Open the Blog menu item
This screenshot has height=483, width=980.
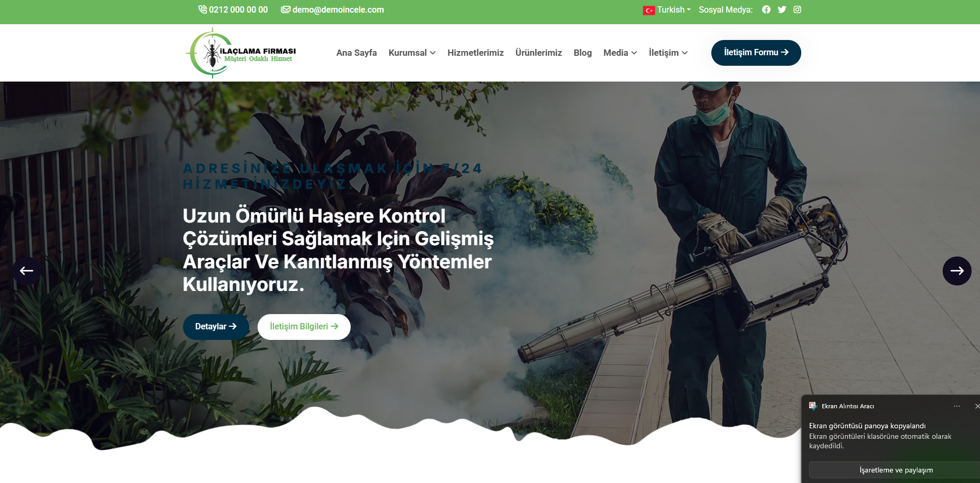point(583,53)
